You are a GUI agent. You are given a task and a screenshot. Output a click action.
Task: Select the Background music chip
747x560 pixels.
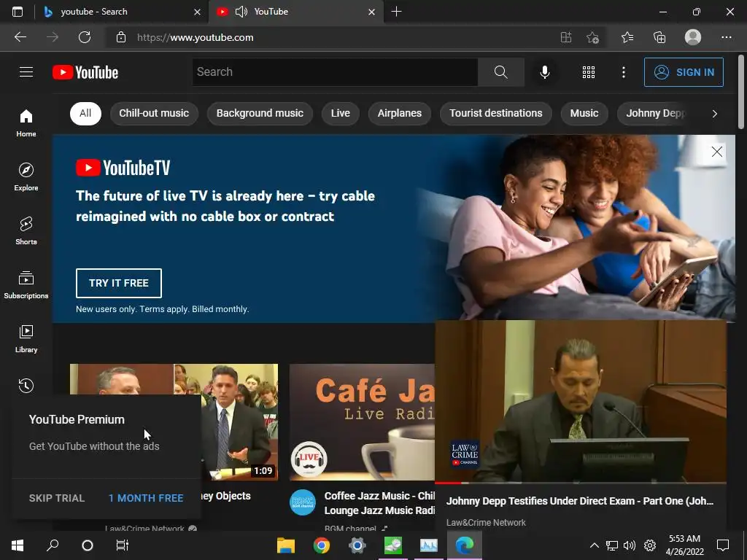coord(260,113)
